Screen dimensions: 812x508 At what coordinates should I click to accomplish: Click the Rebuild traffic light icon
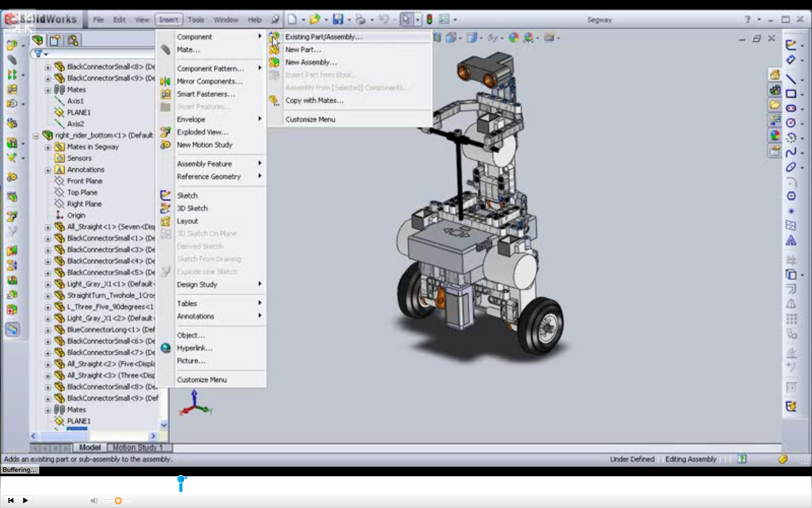point(429,20)
